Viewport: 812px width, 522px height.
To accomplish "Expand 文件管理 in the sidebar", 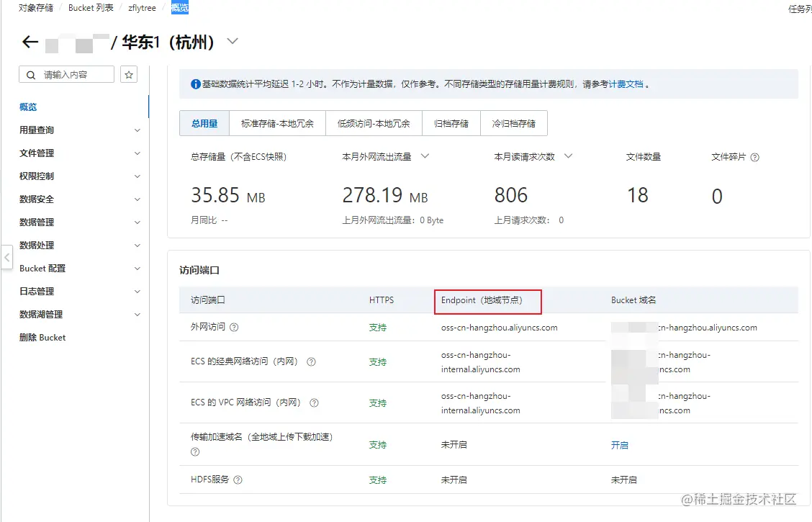I will pos(137,153).
